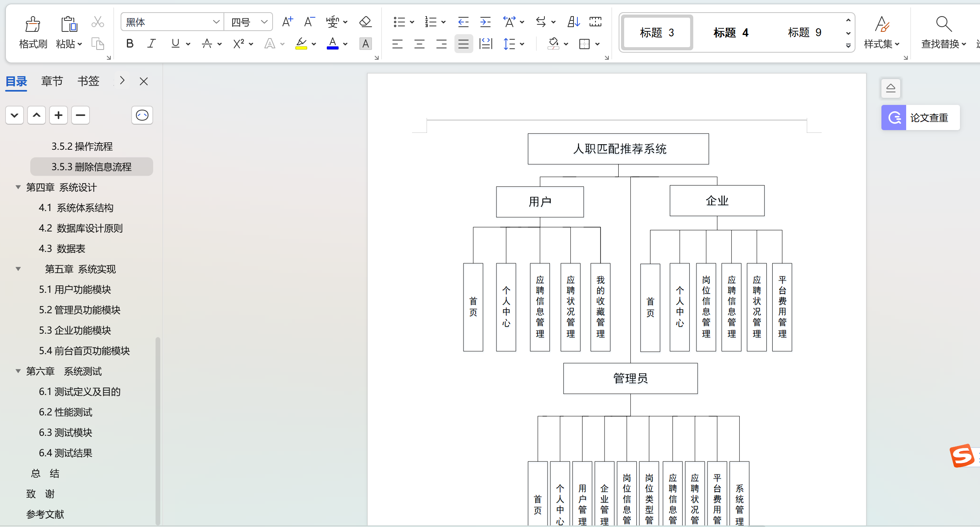The image size is (980, 527).
Task: Click the smart outline icon in sidebar
Action: 142,116
